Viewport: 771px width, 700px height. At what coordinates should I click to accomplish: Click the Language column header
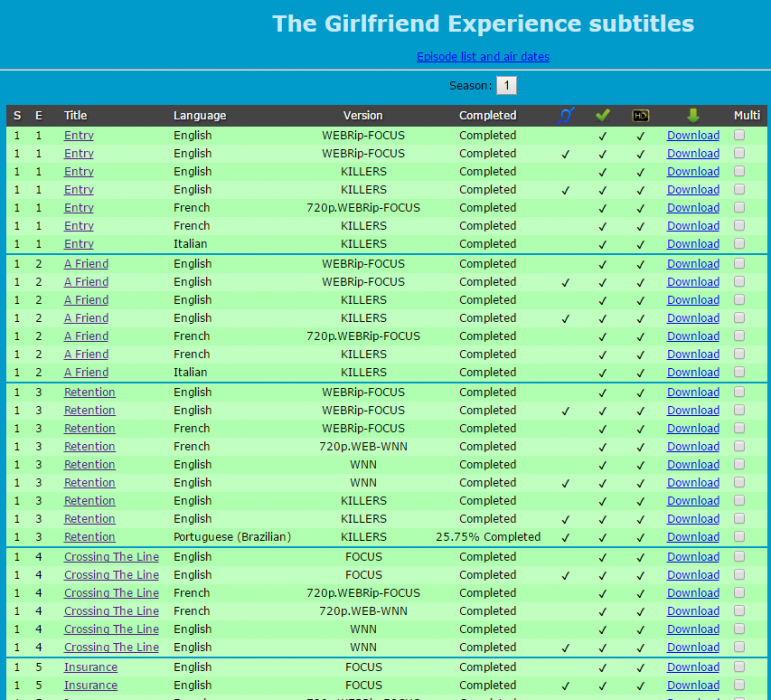[x=200, y=115]
